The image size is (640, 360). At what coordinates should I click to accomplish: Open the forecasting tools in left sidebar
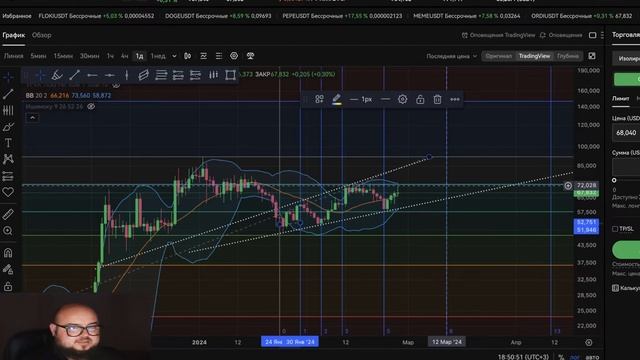click(x=8, y=176)
